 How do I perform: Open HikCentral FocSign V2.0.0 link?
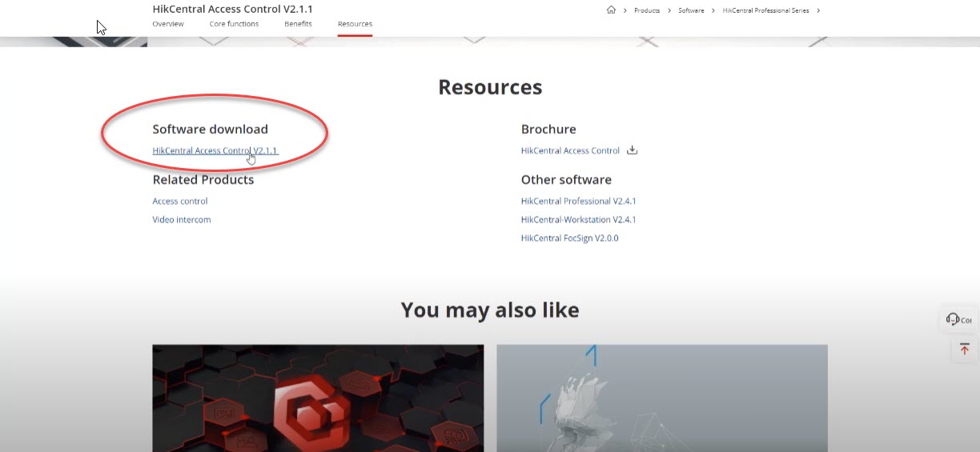(569, 238)
